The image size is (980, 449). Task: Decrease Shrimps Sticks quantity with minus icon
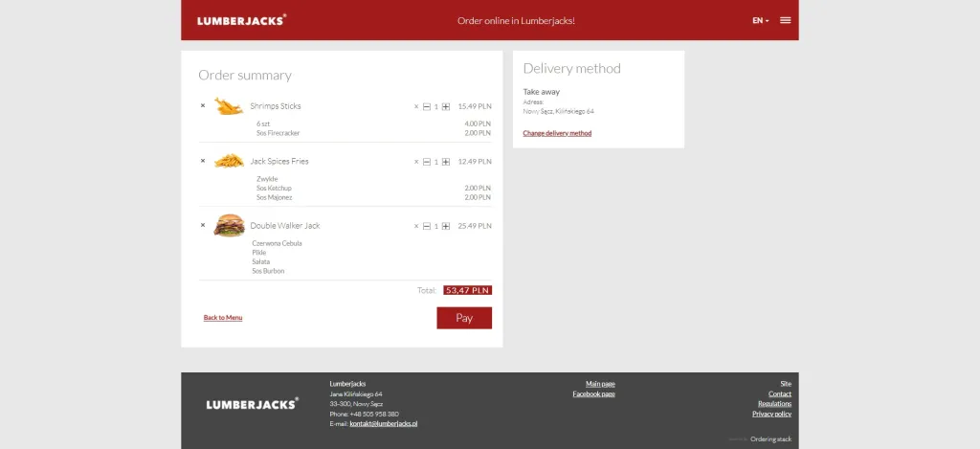(426, 107)
